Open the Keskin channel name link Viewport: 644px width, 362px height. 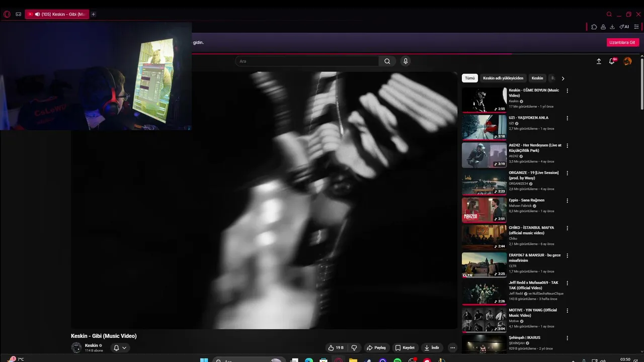(91, 345)
